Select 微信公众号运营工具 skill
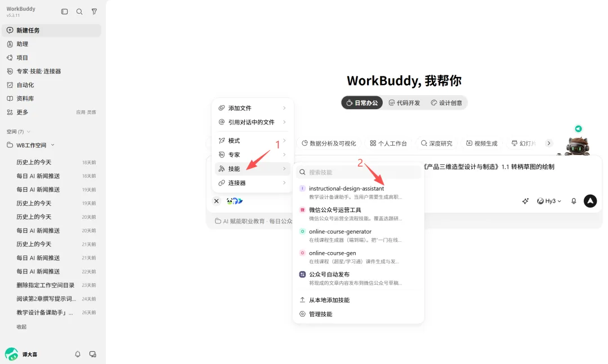The image size is (608, 364). 359,214
